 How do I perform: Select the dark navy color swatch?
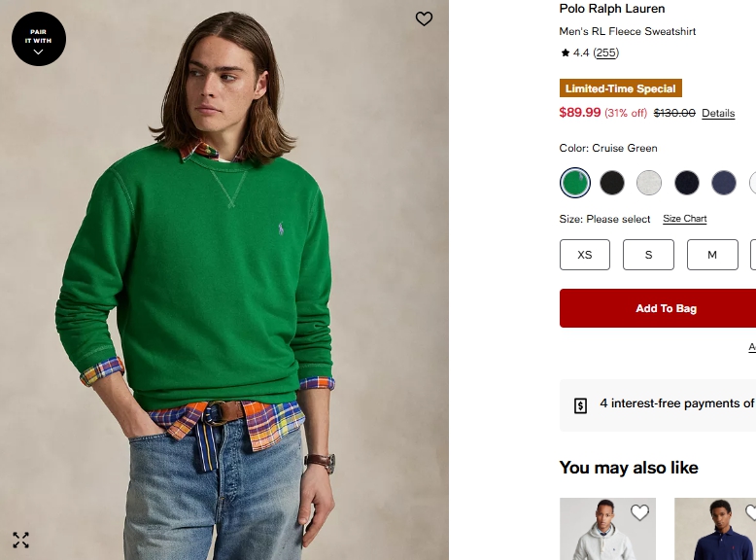point(687,183)
